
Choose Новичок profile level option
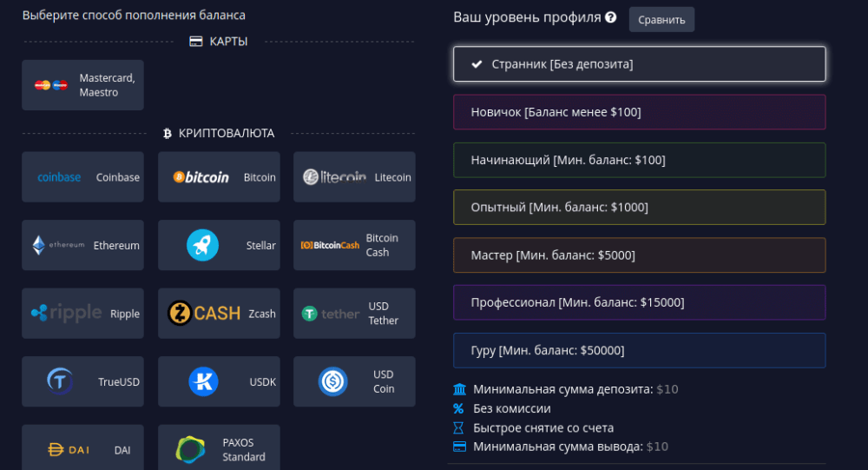(639, 112)
